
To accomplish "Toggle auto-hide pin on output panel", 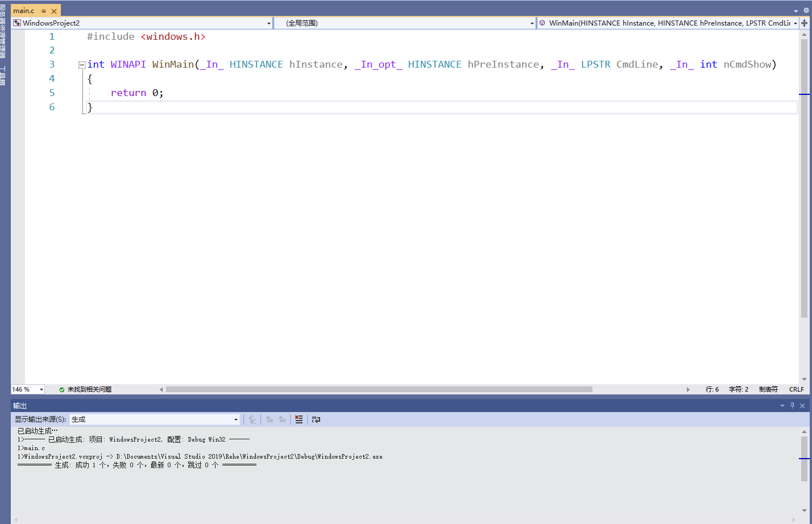I will pyautogui.click(x=792, y=405).
